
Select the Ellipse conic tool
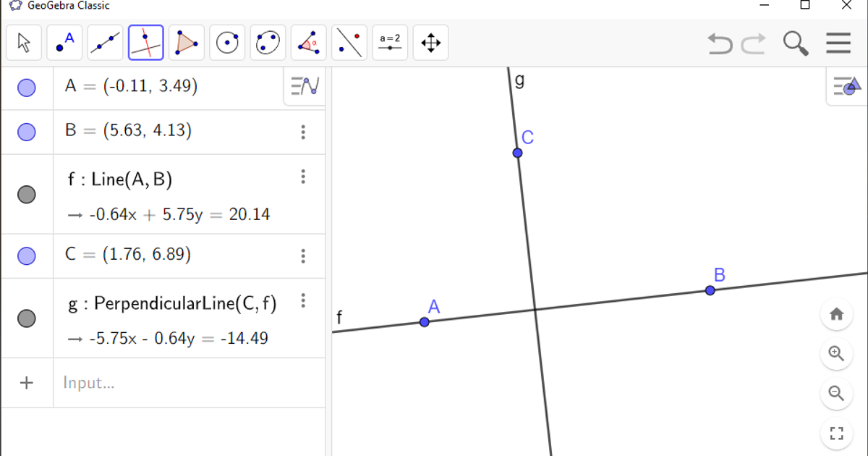pyautogui.click(x=268, y=43)
